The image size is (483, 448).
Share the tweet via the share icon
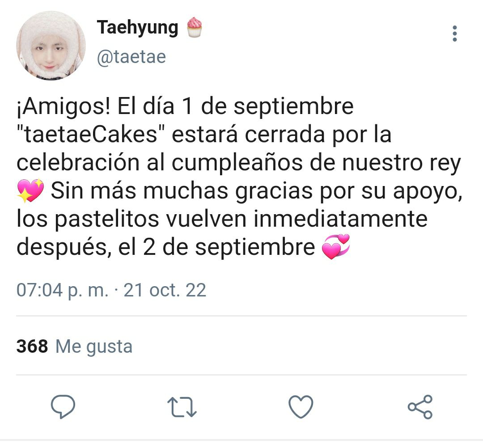420,407
